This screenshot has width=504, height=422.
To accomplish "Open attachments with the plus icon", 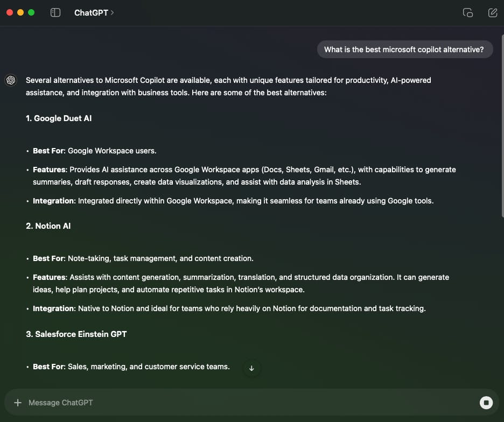I will click(x=18, y=403).
